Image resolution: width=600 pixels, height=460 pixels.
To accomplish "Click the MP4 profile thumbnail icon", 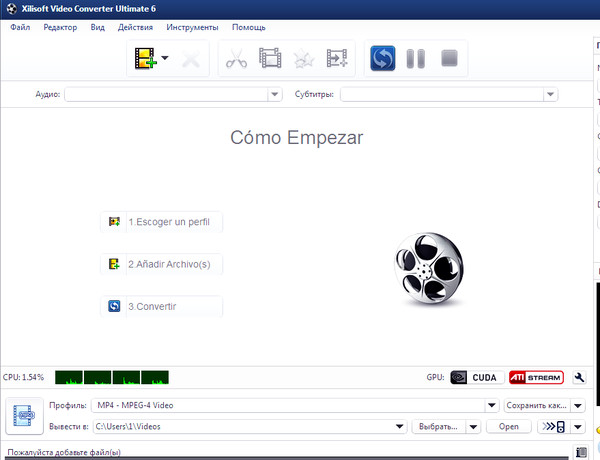I will click(x=24, y=416).
